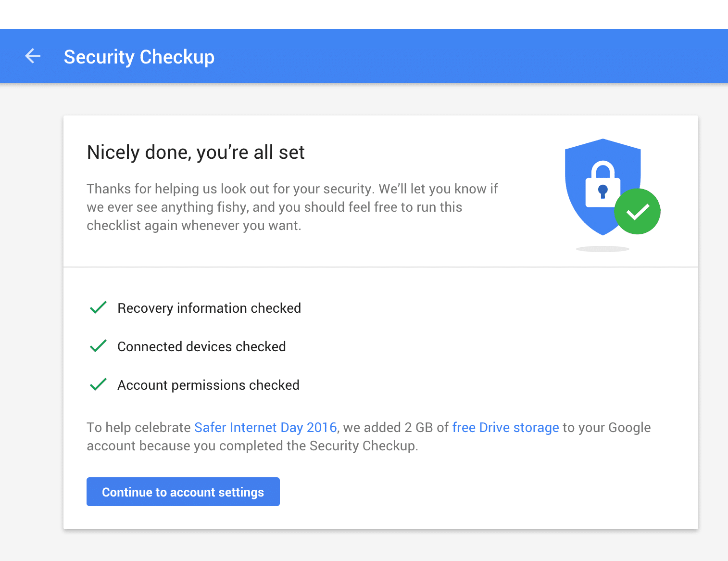Click the checkmark beside Connected devices checked
The height and width of the screenshot is (561, 728).
(x=98, y=345)
